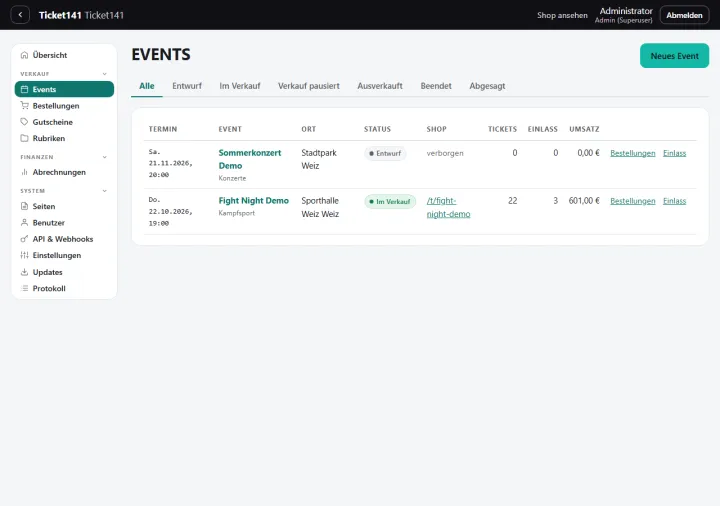Click the Ticket141 brand title
720x506 pixels.
(x=60, y=15)
